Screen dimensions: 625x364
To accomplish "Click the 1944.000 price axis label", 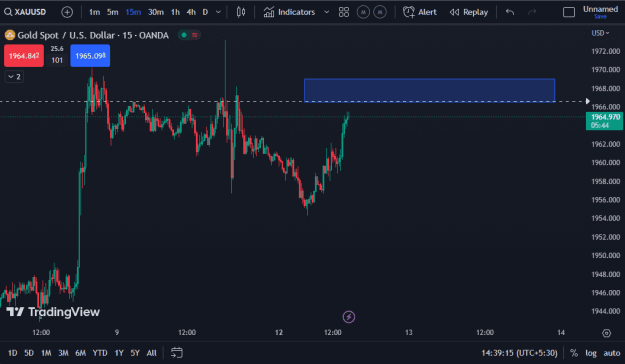I will click(605, 311).
